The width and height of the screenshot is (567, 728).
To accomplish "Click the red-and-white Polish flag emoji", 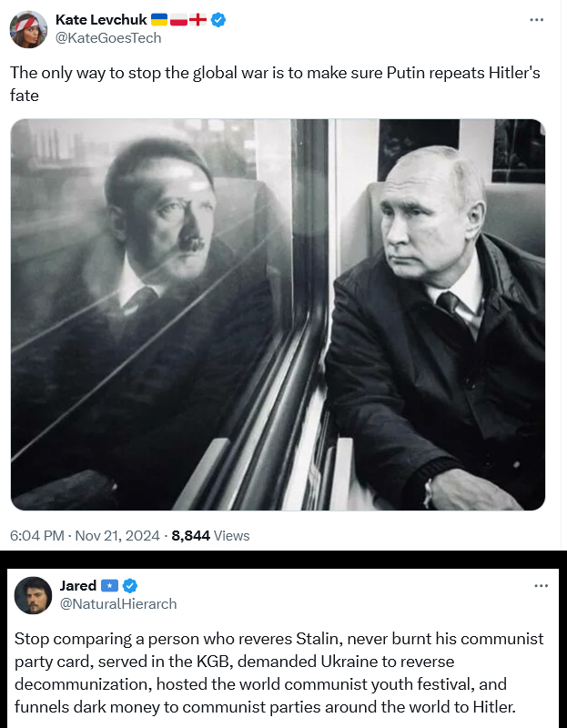I will (x=177, y=20).
